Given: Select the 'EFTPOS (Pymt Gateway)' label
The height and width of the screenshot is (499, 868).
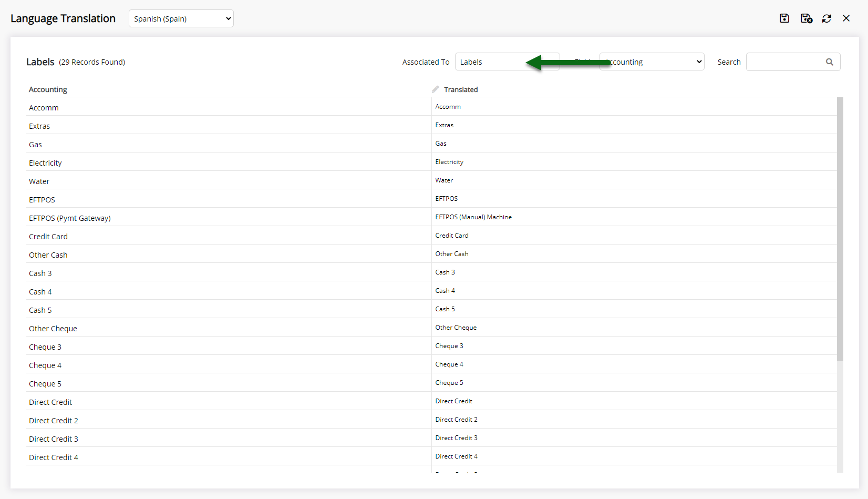Looking at the screenshot, I should click(70, 218).
